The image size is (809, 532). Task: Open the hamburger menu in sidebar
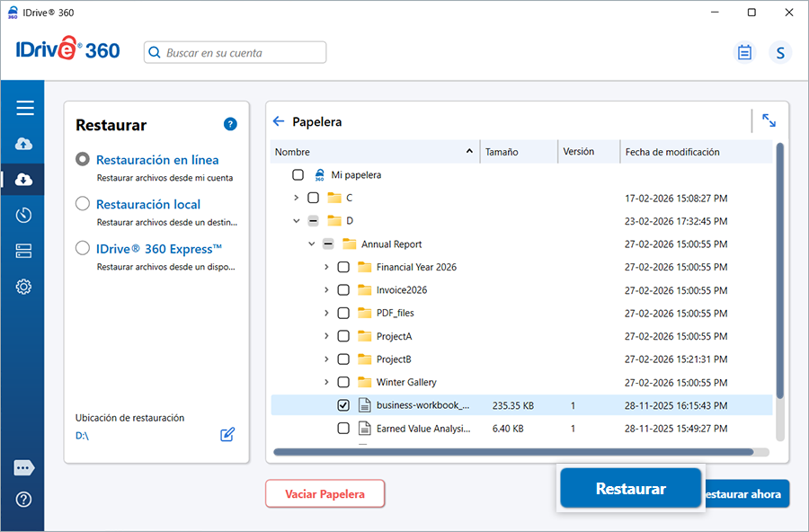(24, 108)
